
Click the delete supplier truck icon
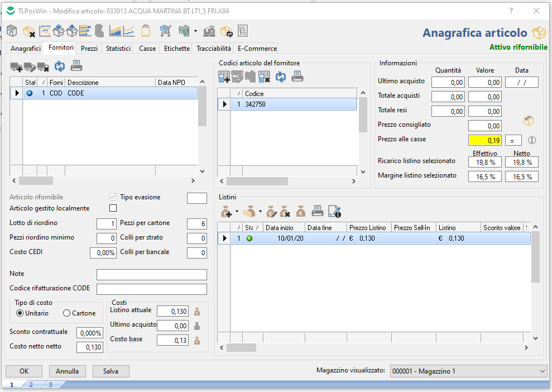click(x=44, y=67)
